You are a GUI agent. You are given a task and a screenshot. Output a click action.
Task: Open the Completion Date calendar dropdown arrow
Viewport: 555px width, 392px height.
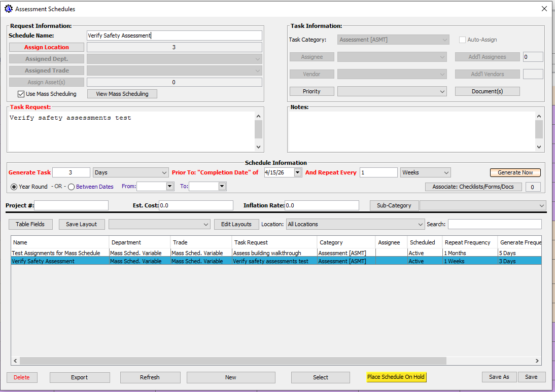[x=297, y=173]
